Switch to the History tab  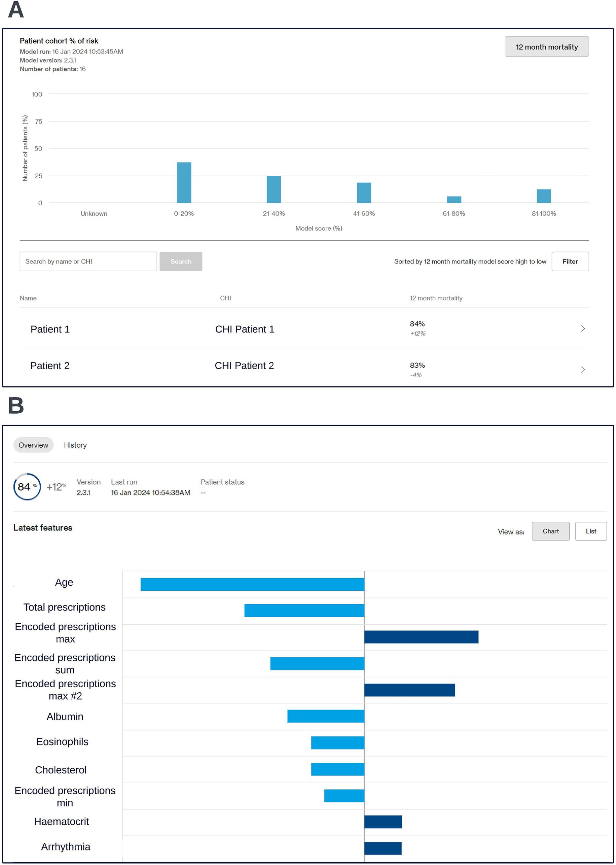(x=75, y=445)
